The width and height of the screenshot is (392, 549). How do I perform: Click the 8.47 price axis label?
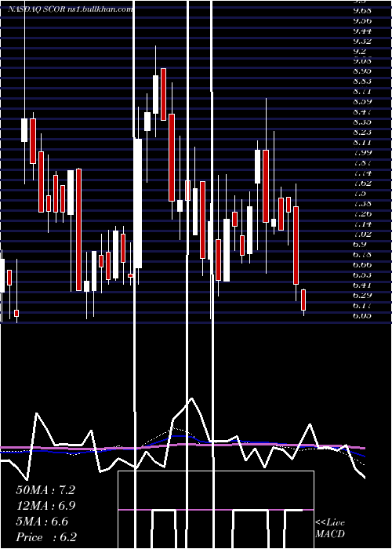[x=362, y=112]
